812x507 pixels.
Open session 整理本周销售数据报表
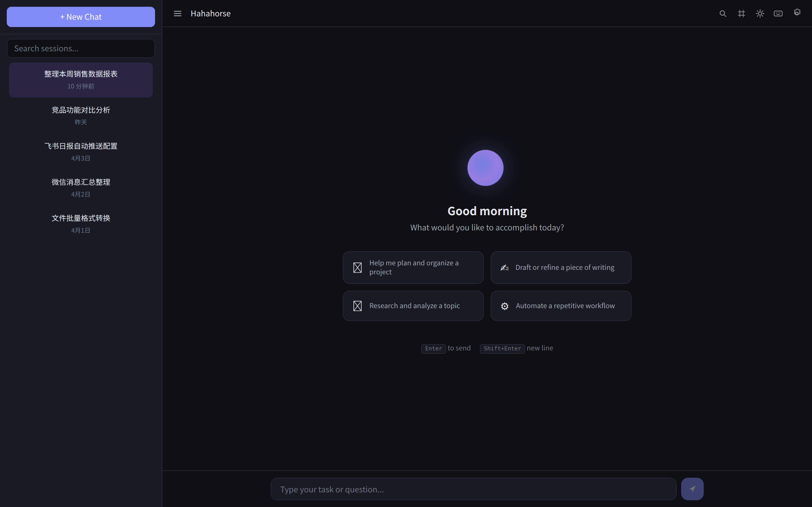[81, 80]
